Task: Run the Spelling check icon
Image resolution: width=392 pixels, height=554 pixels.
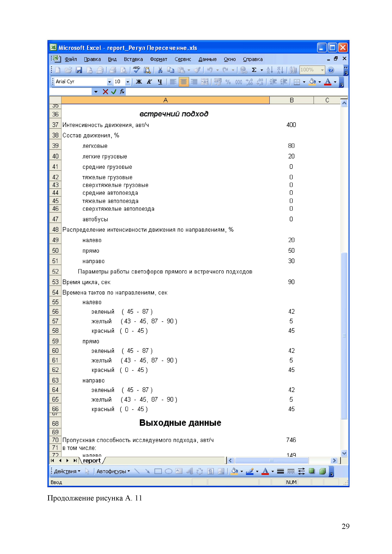Action: point(136,70)
